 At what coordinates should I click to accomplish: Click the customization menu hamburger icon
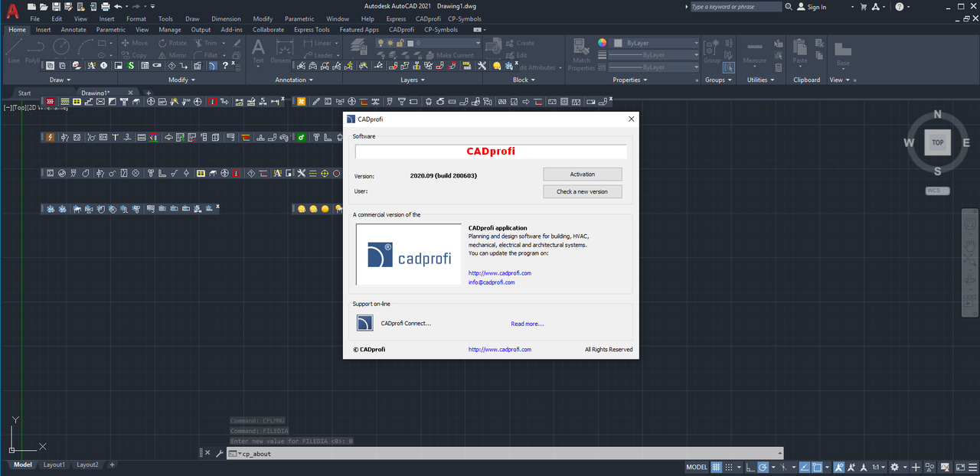[x=972, y=467]
